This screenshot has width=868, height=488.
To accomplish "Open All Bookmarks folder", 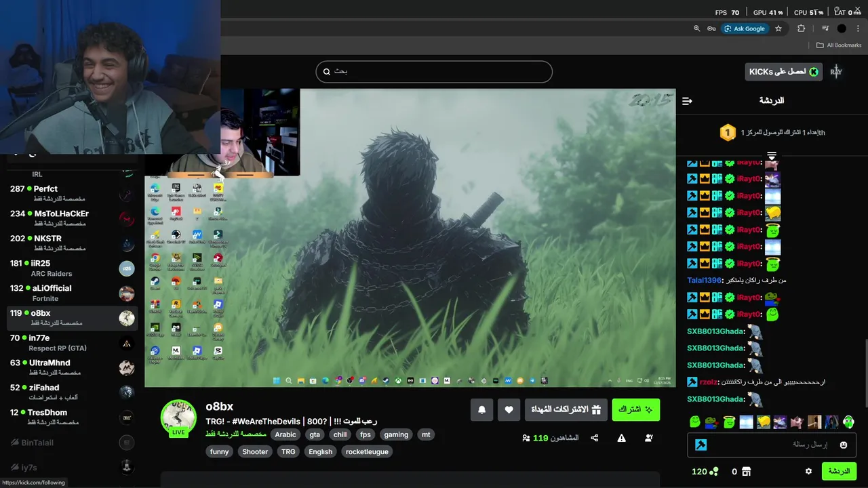I will coord(839,45).
